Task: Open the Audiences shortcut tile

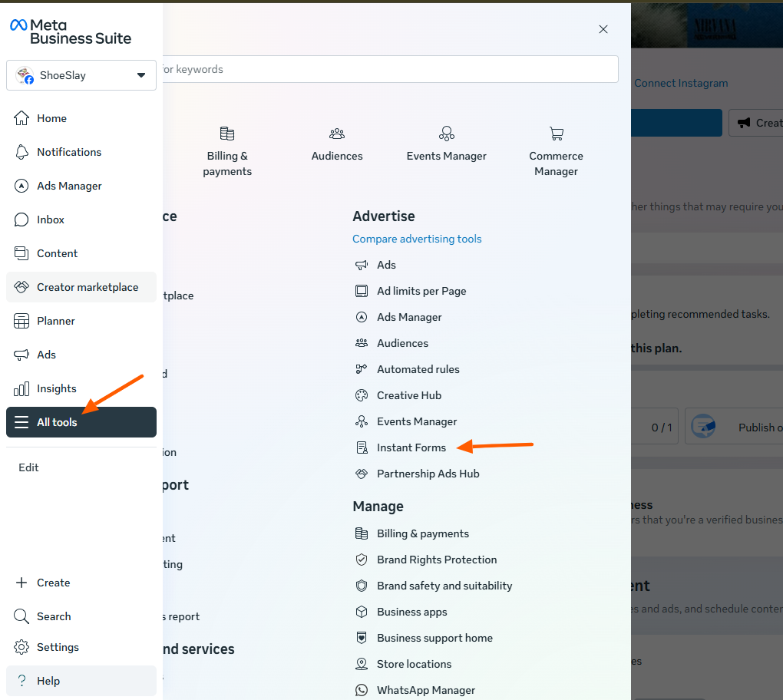Action: (337, 144)
